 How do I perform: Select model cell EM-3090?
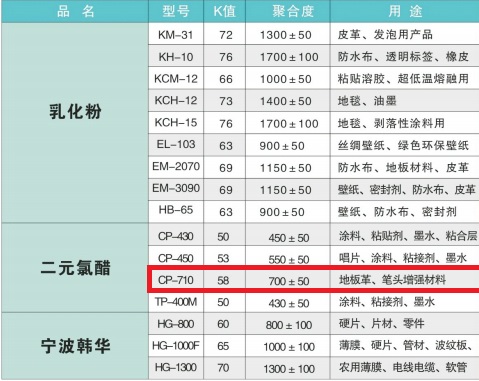[176, 188]
